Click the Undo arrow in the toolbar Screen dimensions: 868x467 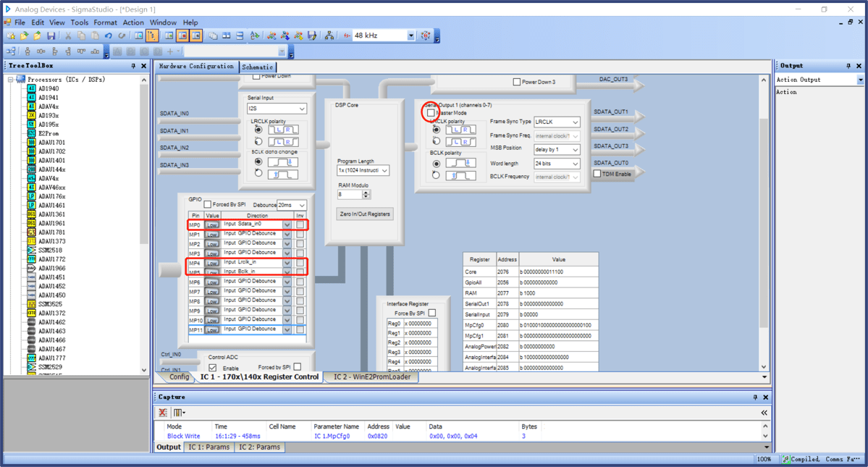pyautogui.click(x=107, y=35)
